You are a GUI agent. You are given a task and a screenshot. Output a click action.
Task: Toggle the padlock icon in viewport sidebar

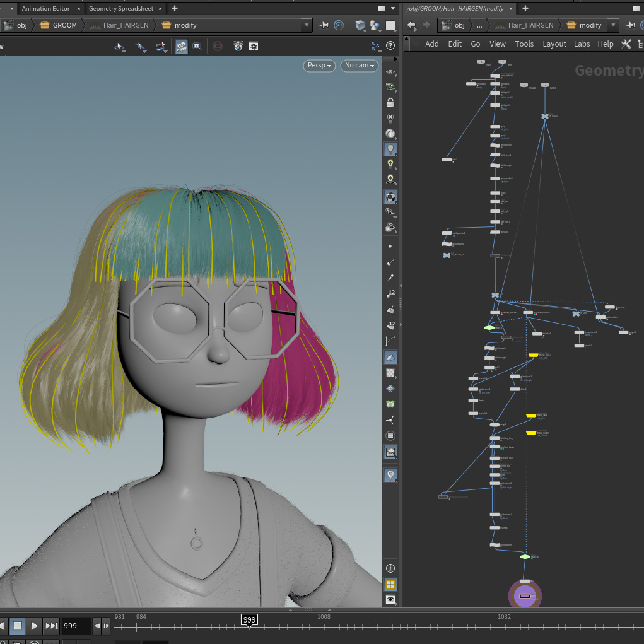tap(390, 102)
